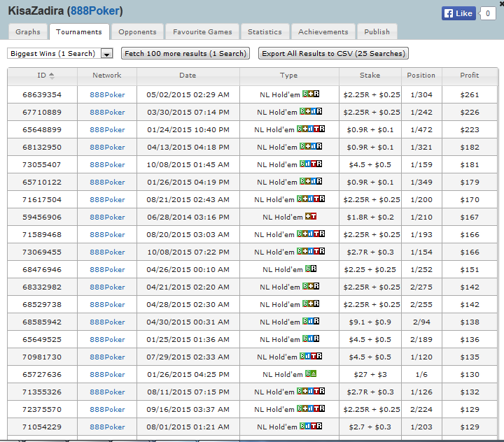Image resolution: width=504 pixels, height=442 pixels.
Task: Open the 888Poker link in row 59456906
Action: [107, 217]
